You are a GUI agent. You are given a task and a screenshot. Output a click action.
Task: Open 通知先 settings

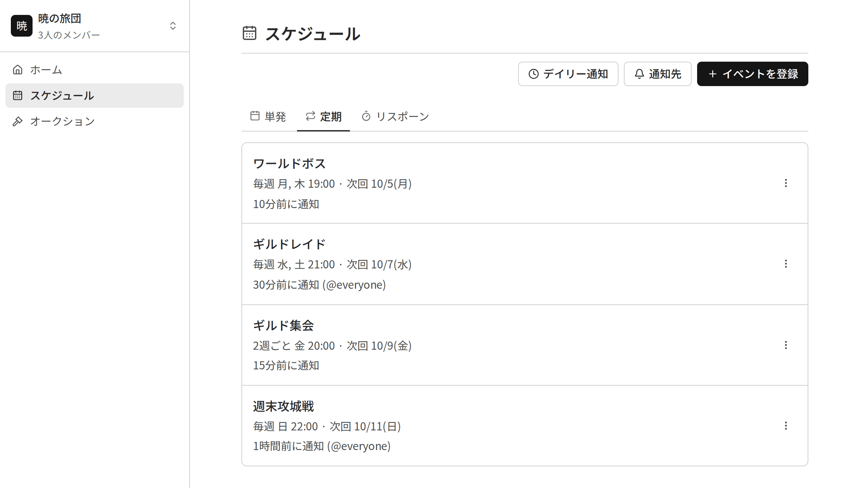[657, 74]
